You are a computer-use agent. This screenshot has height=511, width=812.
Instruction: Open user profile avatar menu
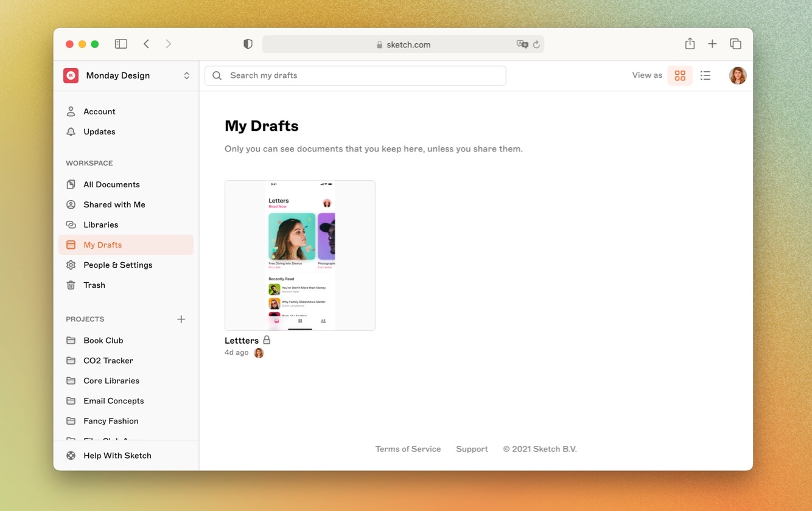pyautogui.click(x=738, y=75)
